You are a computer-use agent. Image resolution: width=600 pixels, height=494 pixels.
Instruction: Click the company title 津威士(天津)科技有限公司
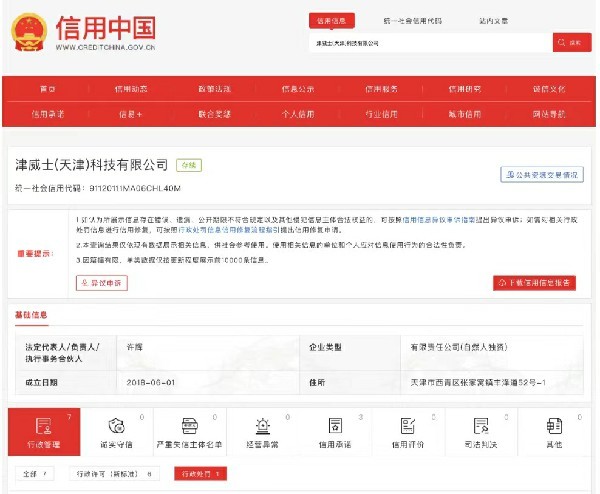(x=91, y=165)
